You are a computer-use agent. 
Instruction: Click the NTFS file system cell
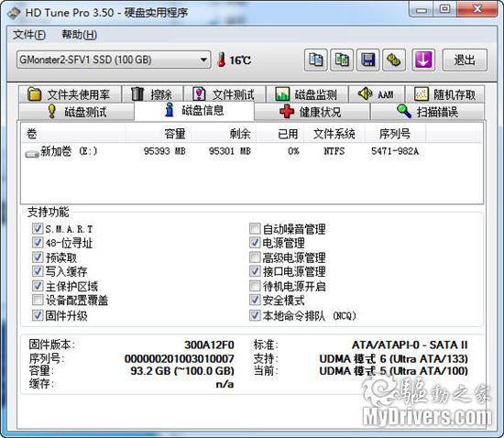pyautogui.click(x=334, y=151)
